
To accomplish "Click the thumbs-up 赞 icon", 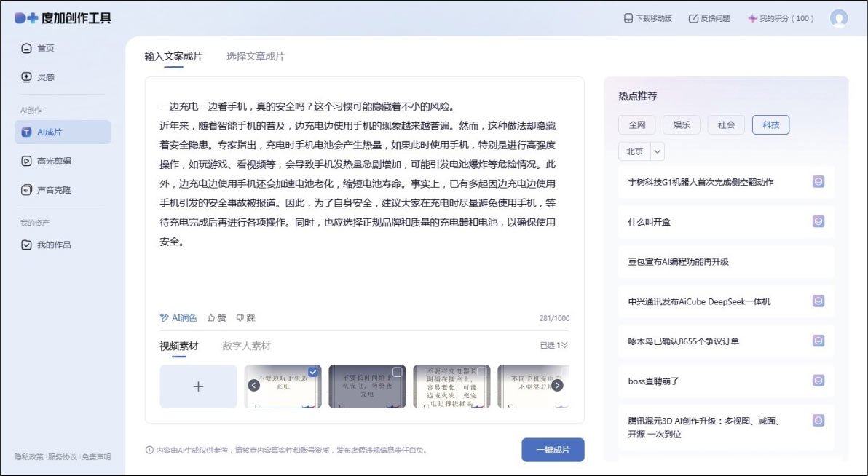I will pyautogui.click(x=212, y=318).
